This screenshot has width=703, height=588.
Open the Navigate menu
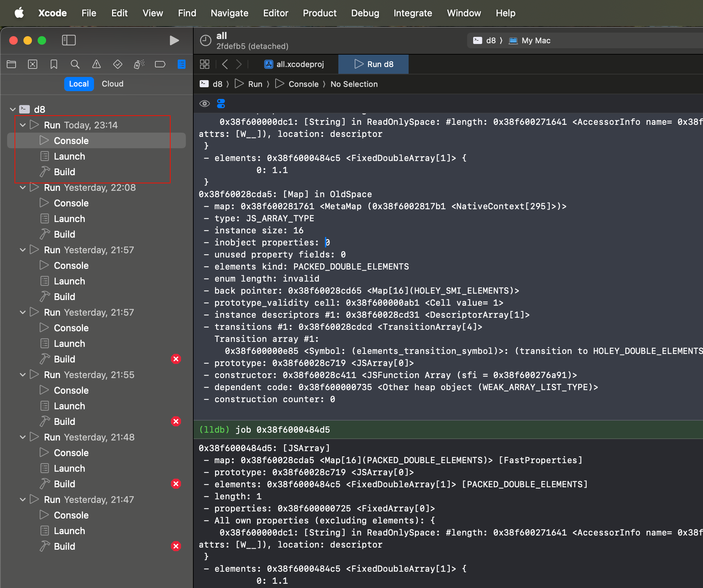[229, 13]
